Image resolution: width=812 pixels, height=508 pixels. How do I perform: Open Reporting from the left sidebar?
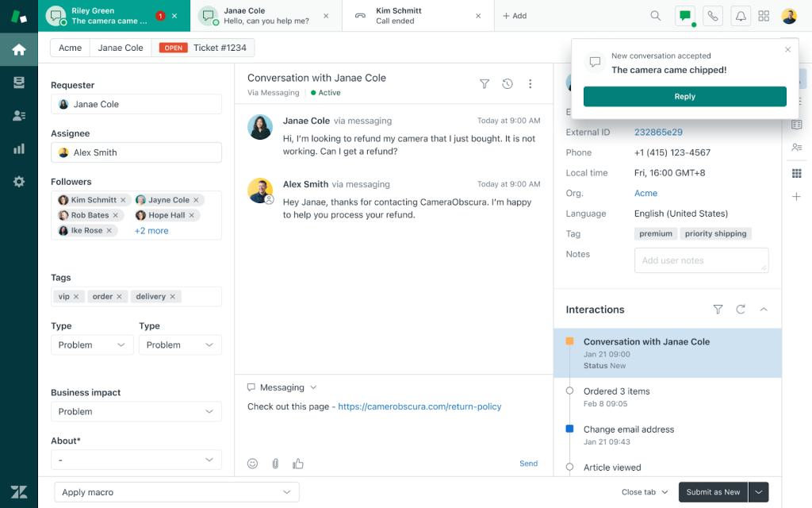click(x=19, y=148)
